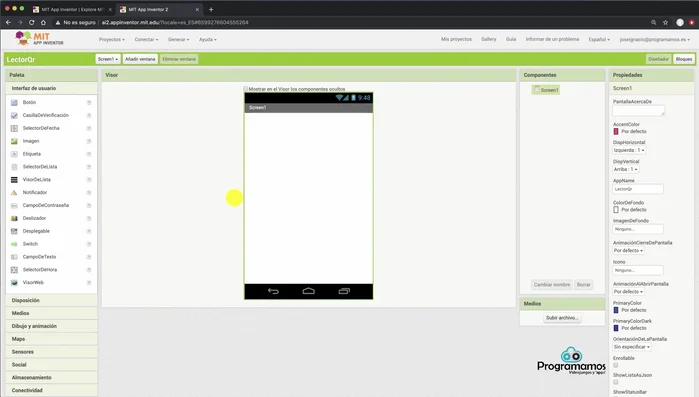The height and width of the screenshot is (397, 699).
Task: Pick the Etiqueta component icon
Action: 14,154
